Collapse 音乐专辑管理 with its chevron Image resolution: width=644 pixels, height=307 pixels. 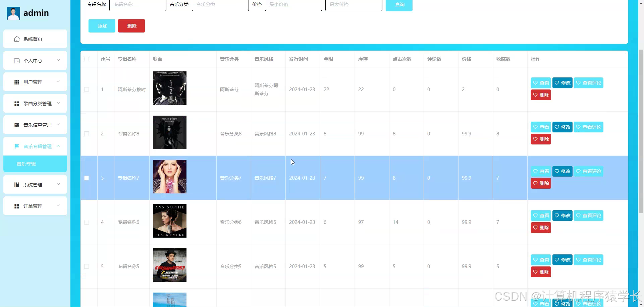[x=58, y=146]
